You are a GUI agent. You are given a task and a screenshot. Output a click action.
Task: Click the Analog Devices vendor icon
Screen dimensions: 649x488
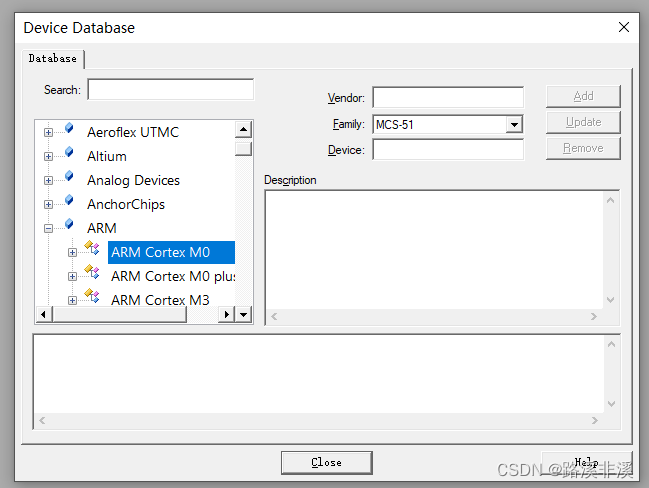click(x=69, y=176)
